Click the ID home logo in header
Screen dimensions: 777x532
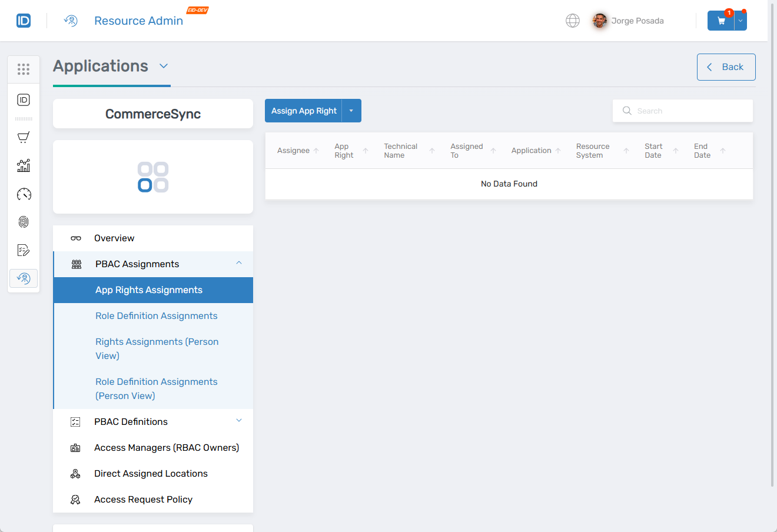pyautogui.click(x=24, y=21)
